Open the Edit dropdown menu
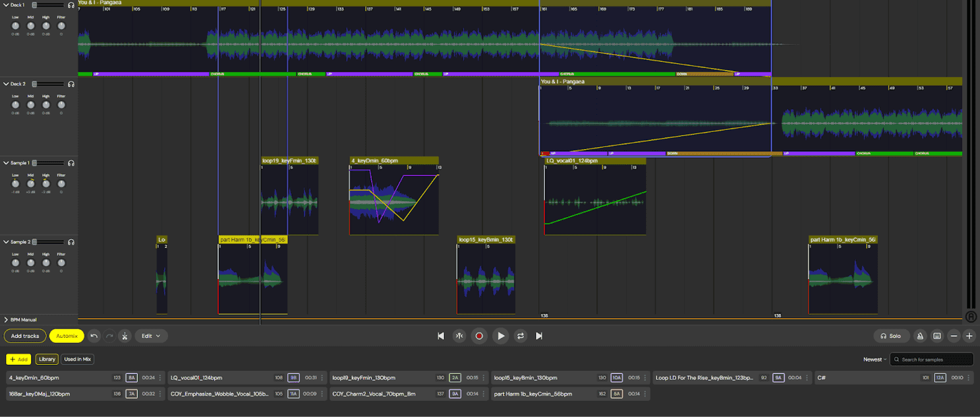This screenshot has height=417, width=980. pyautogui.click(x=151, y=336)
